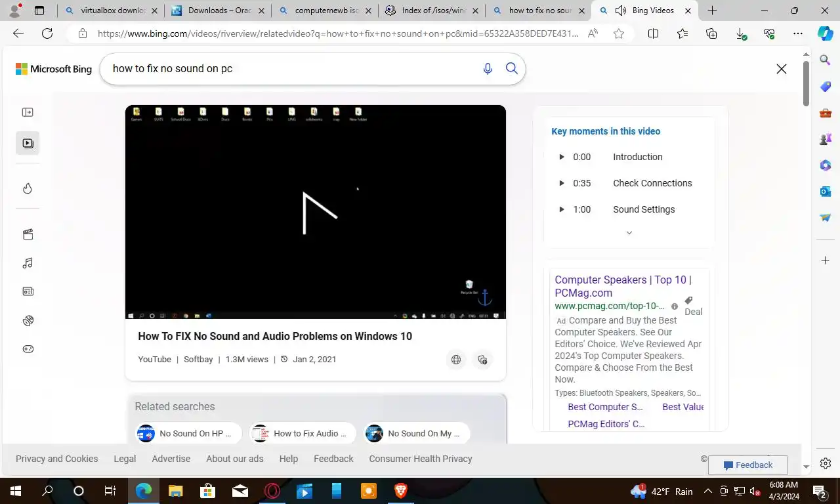Image resolution: width=840 pixels, height=504 pixels.
Task: Click the blue Feedback button at bottom right
Action: (748, 465)
